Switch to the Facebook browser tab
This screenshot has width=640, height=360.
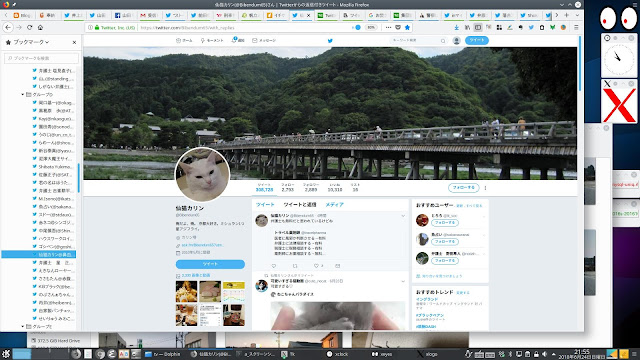[124, 15]
